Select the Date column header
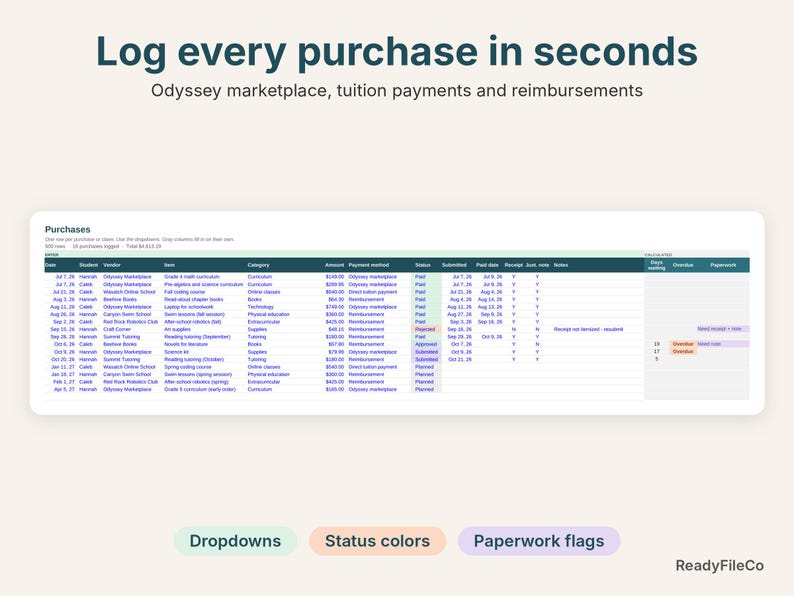794x596 pixels. pyautogui.click(x=51, y=265)
